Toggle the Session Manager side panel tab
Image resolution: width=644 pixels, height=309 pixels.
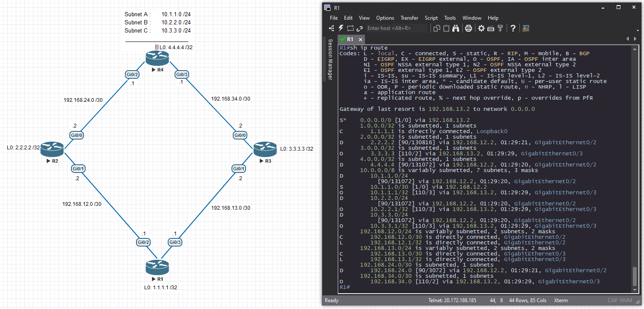330,59
